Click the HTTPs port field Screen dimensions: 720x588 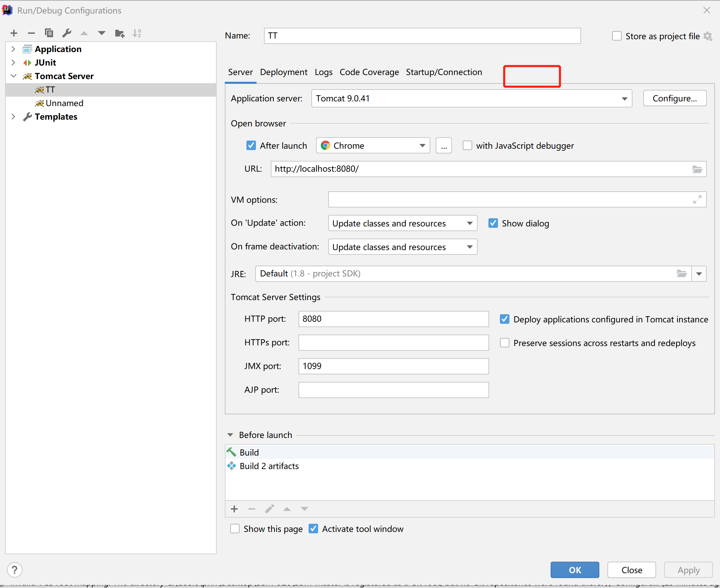tap(393, 343)
